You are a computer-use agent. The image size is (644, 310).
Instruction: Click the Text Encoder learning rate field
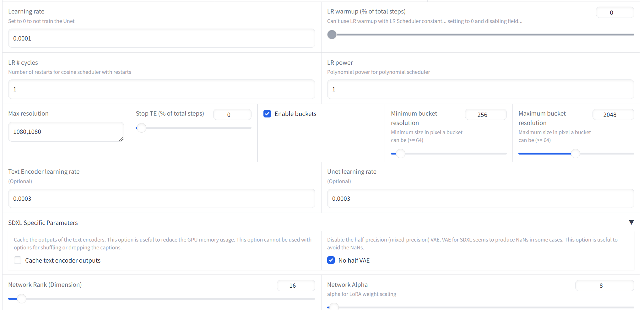[161, 199]
